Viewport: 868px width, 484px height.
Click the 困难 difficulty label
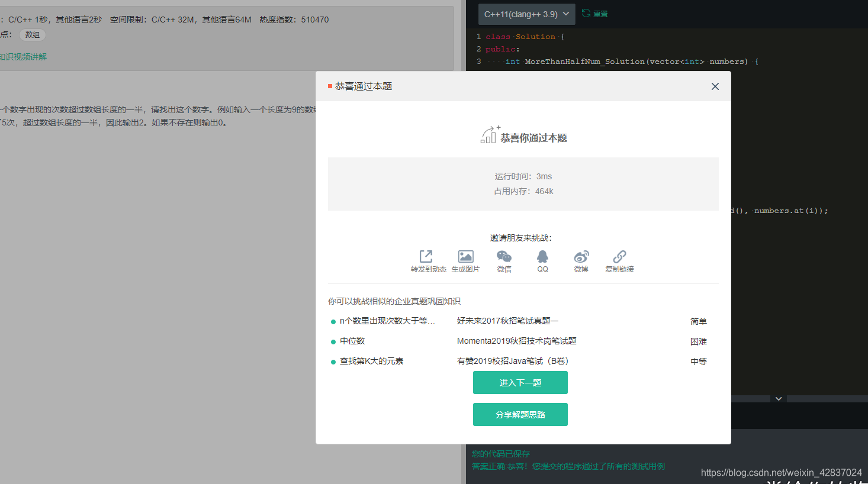[x=699, y=341]
